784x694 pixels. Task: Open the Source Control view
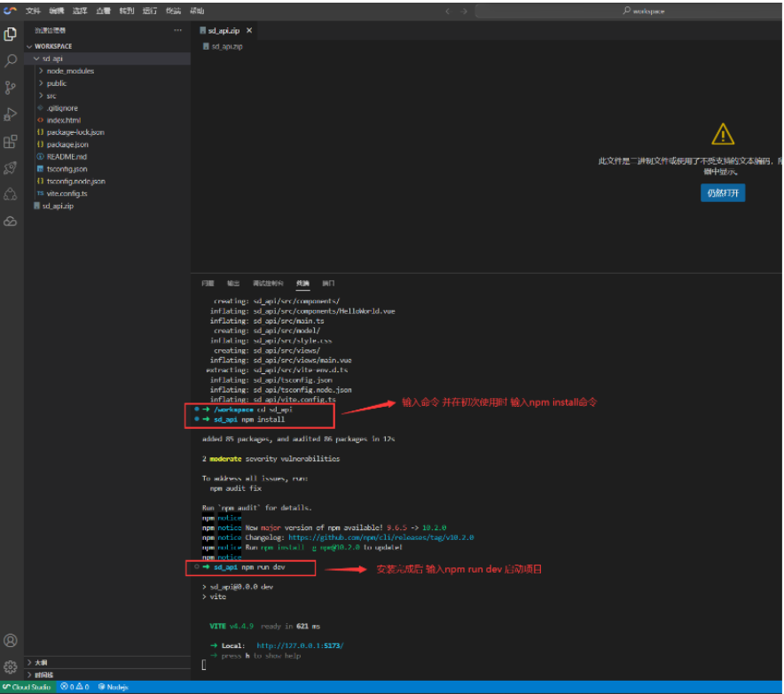tap(11, 88)
